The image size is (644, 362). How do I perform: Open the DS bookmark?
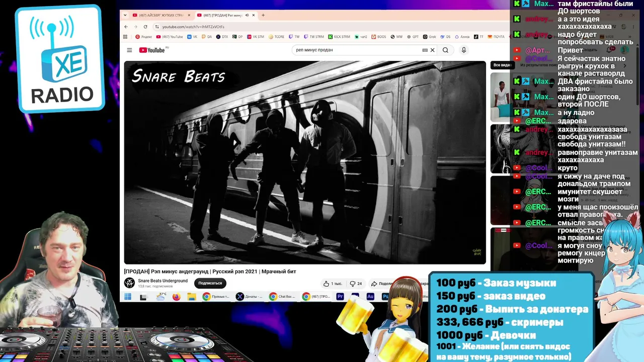pyautogui.click(x=446, y=37)
